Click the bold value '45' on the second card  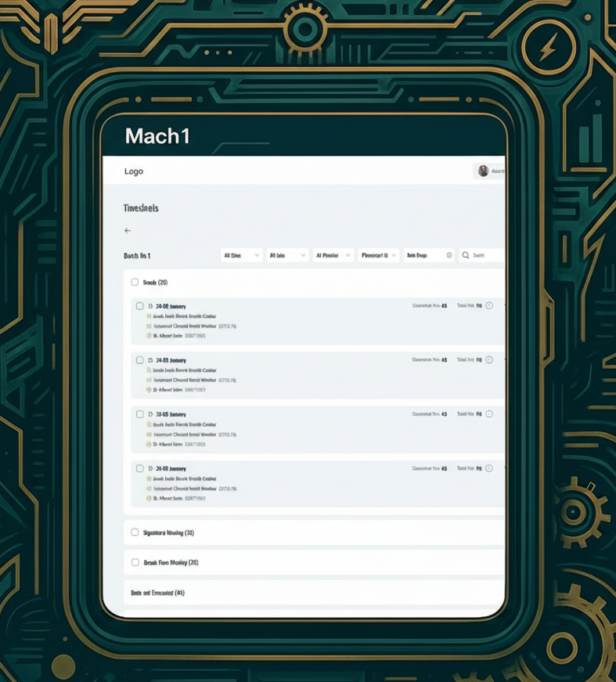click(x=444, y=360)
